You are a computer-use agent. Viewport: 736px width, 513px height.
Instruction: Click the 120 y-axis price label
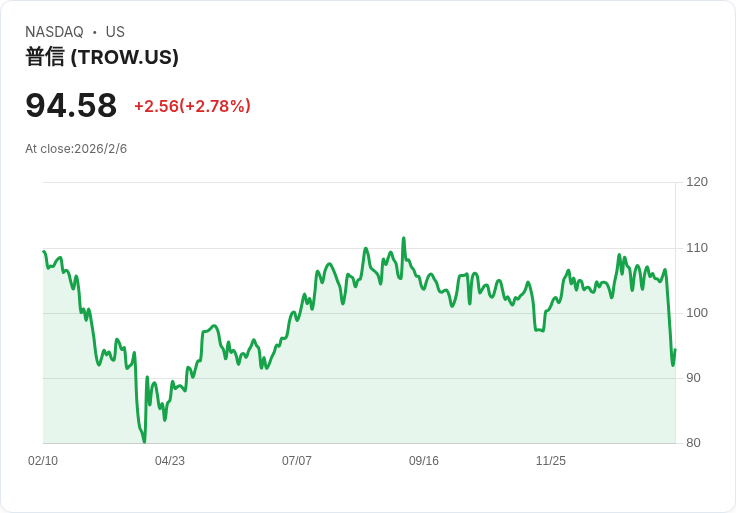(x=697, y=182)
